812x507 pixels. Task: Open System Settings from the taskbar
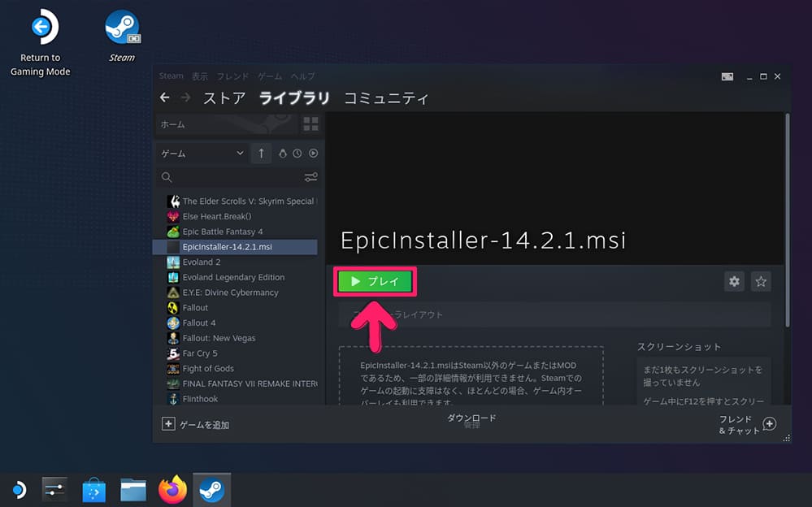54,489
